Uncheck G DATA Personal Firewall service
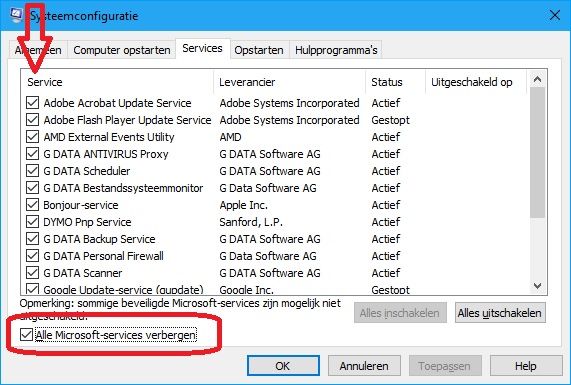The image size is (571, 385). [x=32, y=256]
